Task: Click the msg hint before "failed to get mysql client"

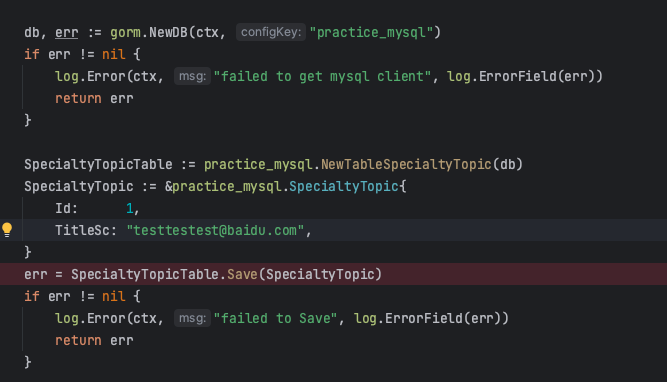Action: 192,76
